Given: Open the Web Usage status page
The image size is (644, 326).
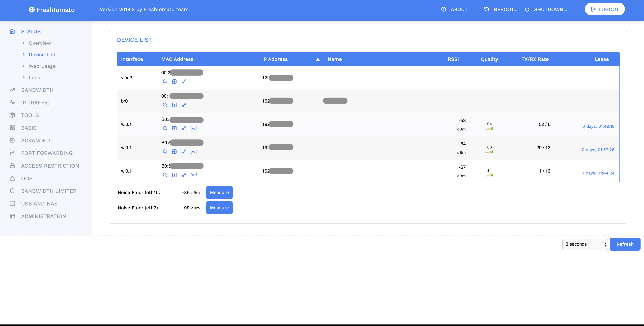Looking at the screenshot, I should point(42,66).
